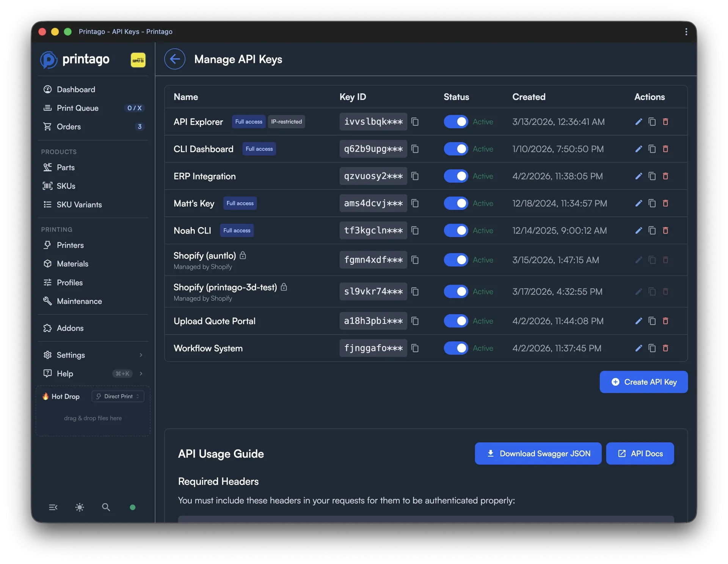Screen dimensions: 728x564
Task: Duplicate the CLI Dashboard key
Action: point(652,149)
